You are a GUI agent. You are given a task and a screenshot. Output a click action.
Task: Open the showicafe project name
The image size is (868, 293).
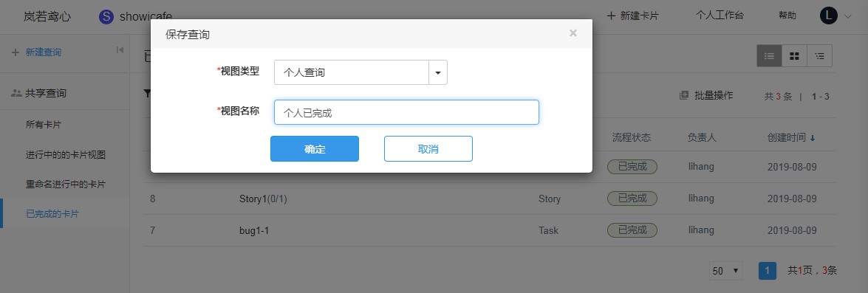pyautogui.click(x=145, y=16)
